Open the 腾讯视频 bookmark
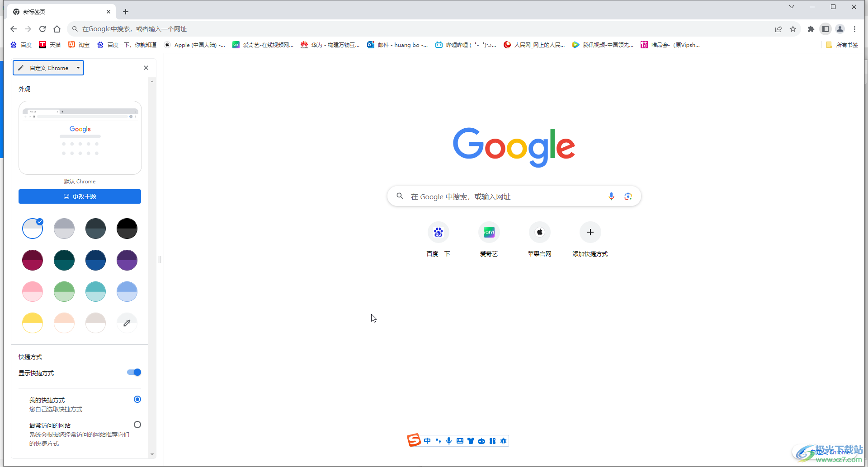The height and width of the screenshot is (467, 868). [x=603, y=45]
